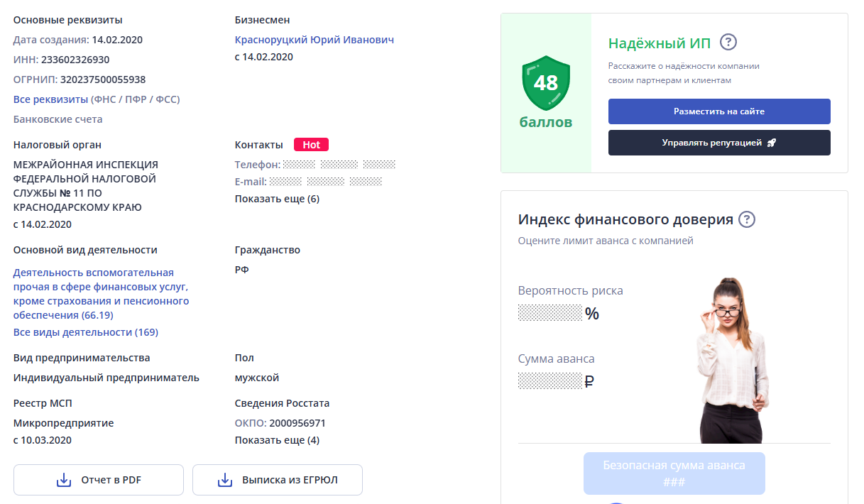Viewport: 864px width, 504px height.
Task: Click the Безопасная сумма аванса button
Action: (x=674, y=473)
